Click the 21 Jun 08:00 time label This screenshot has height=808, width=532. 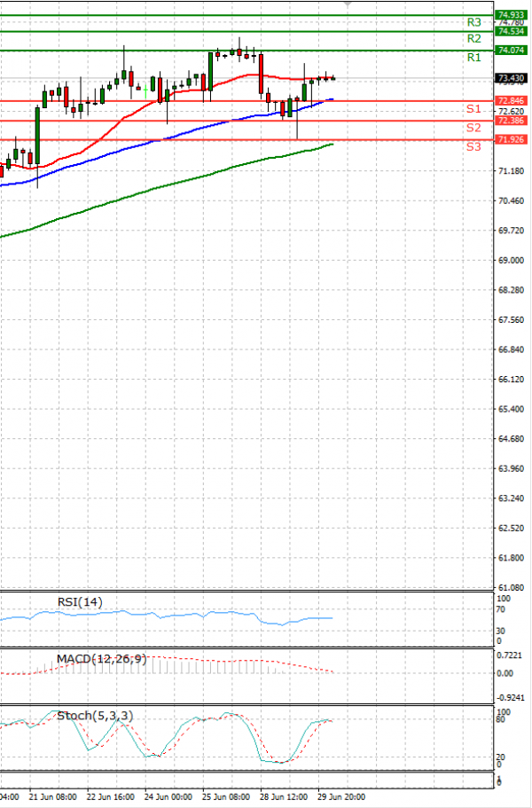(53, 796)
